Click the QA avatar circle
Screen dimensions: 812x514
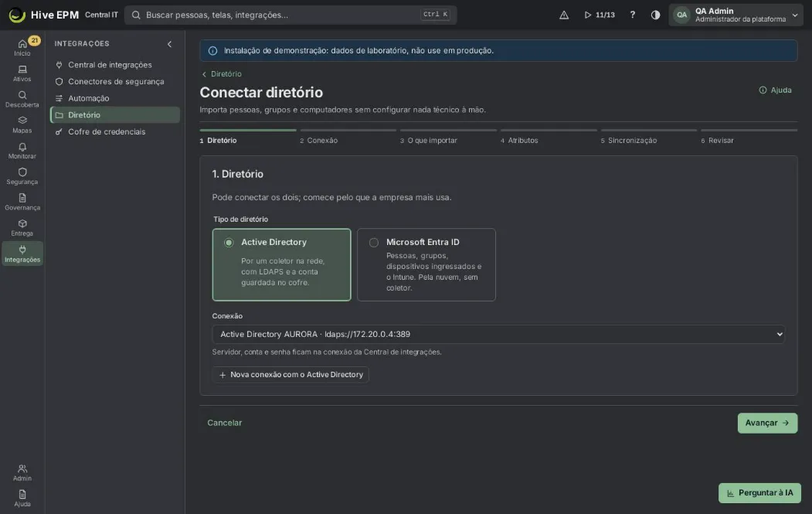681,15
